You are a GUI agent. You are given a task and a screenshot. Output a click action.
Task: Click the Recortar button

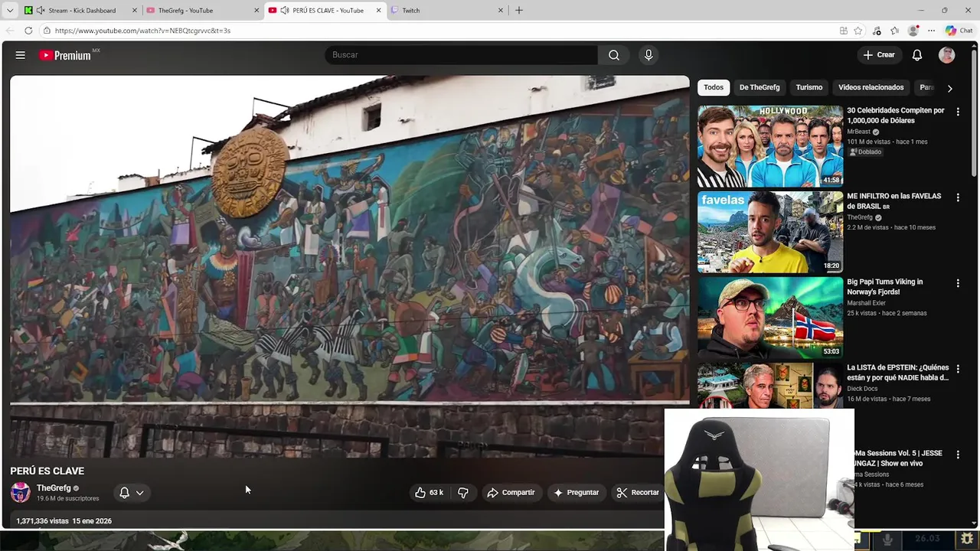pos(638,493)
